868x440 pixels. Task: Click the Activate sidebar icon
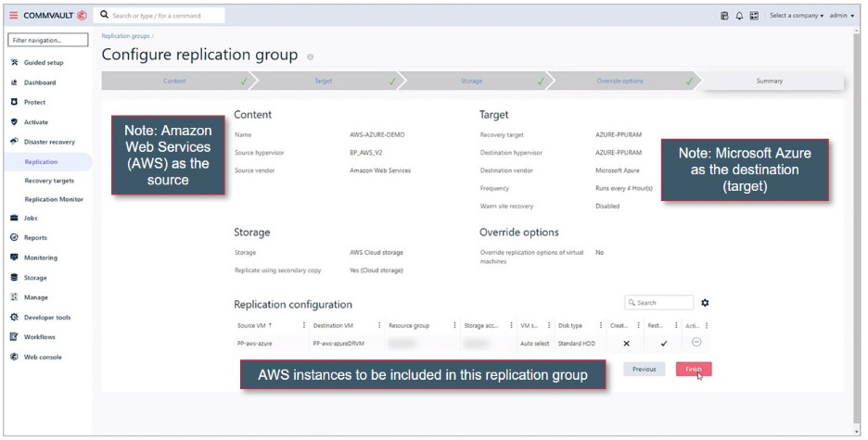pos(15,122)
